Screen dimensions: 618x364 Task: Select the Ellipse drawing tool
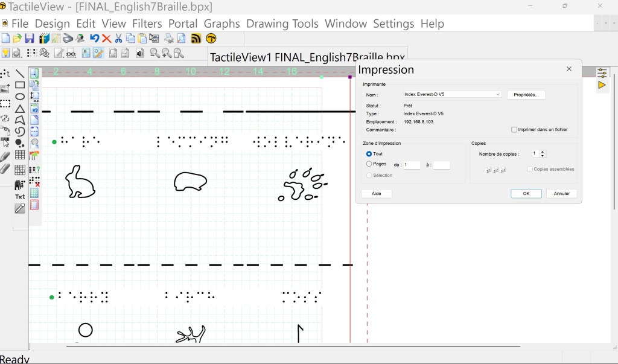click(x=20, y=96)
